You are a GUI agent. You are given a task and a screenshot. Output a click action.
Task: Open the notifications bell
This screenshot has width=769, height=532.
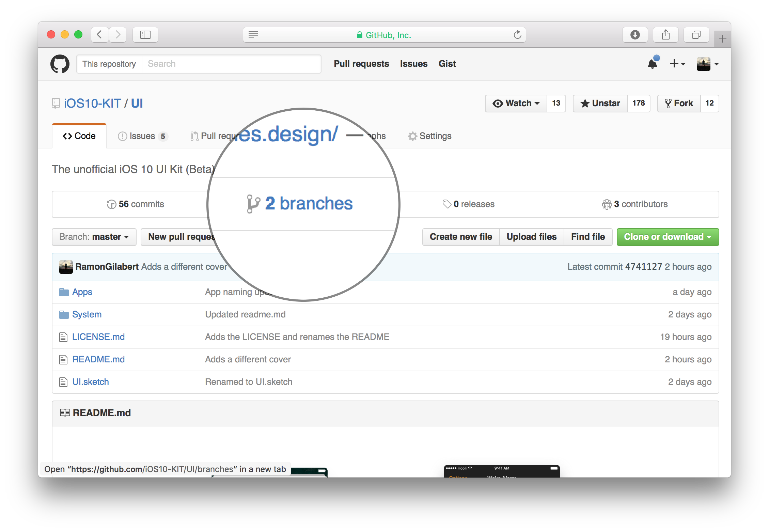pyautogui.click(x=652, y=64)
